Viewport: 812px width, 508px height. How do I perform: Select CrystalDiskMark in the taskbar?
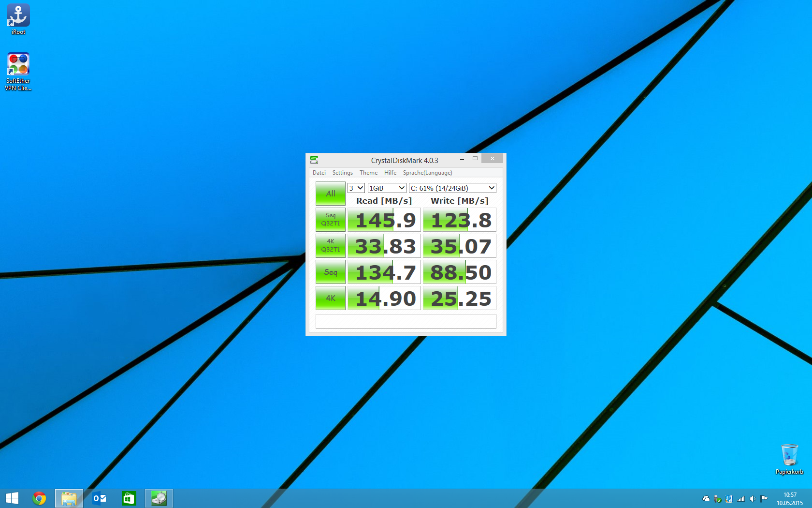tap(159, 498)
